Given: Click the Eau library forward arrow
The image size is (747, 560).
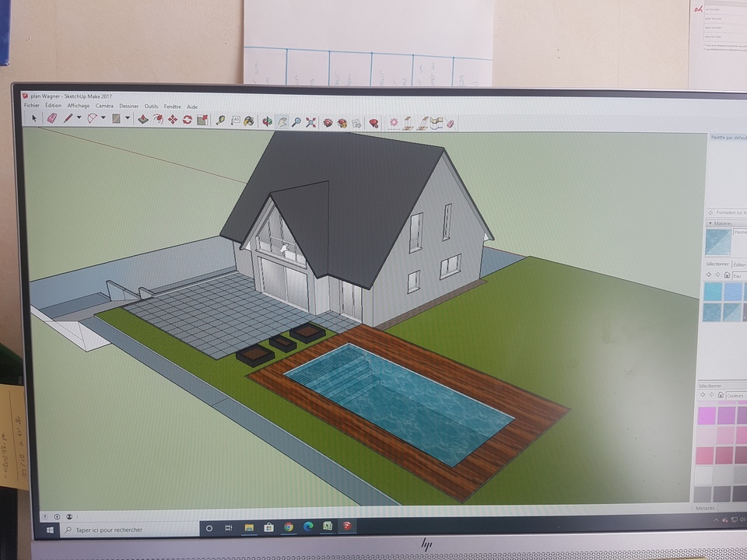Looking at the screenshot, I should 717,275.
